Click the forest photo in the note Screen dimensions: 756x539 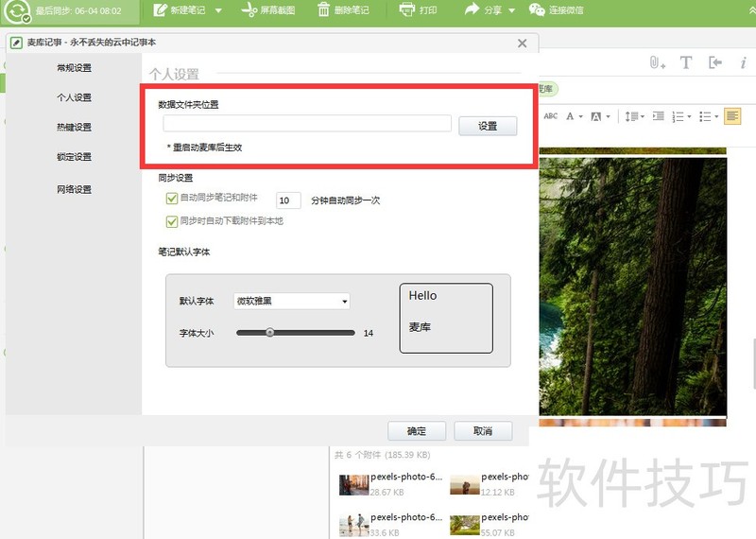(632, 287)
